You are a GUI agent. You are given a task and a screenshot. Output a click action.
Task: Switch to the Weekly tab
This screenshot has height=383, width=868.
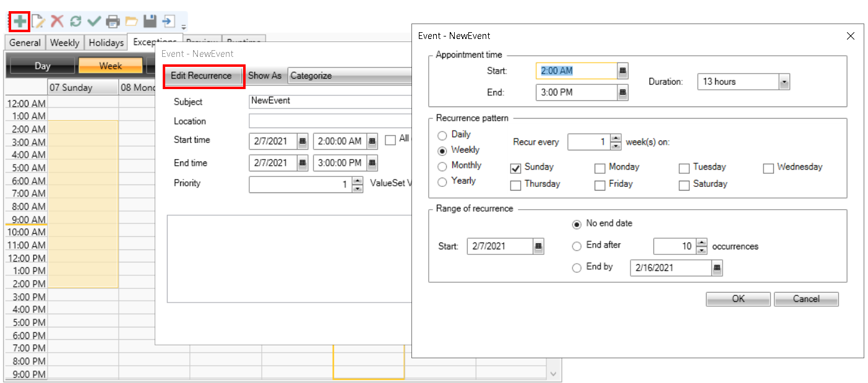pos(64,43)
